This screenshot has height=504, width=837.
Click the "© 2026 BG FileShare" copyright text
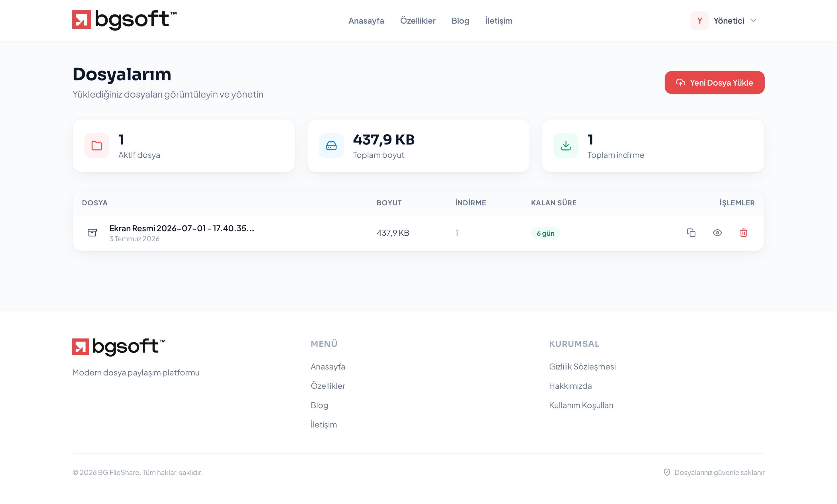[x=137, y=472]
